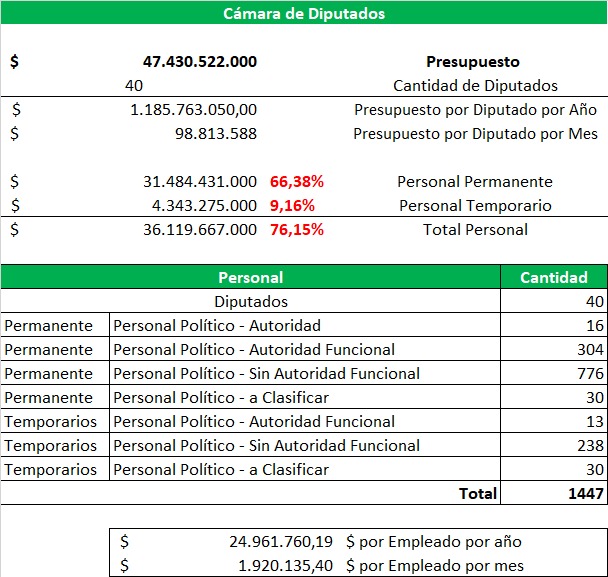The width and height of the screenshot is (608, 577).
Task: Select the Diputados row in table
Action: click(304, 301)
